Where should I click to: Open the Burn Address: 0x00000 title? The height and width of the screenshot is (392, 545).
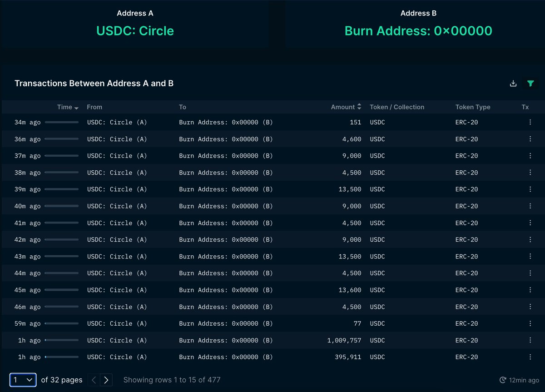point(418,31)
